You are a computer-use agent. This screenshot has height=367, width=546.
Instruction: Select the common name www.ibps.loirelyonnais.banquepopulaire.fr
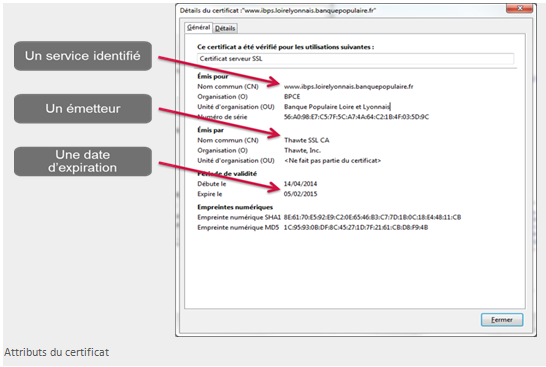point(349,86)
